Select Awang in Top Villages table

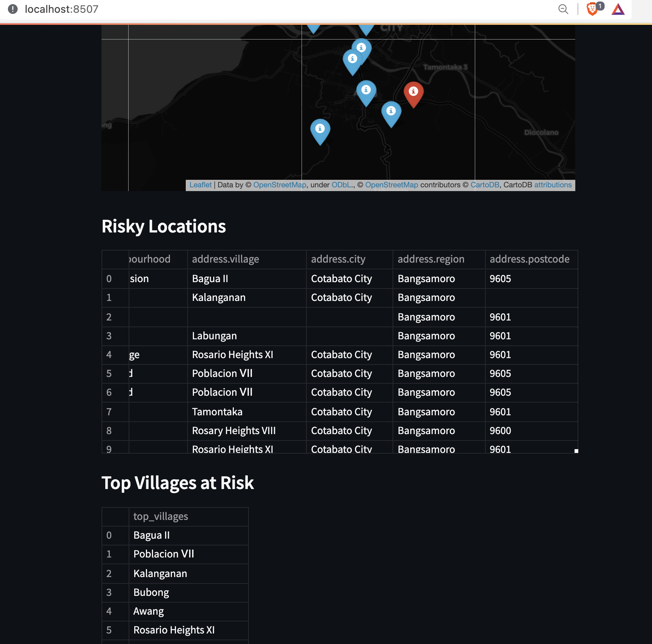(188, 612)
